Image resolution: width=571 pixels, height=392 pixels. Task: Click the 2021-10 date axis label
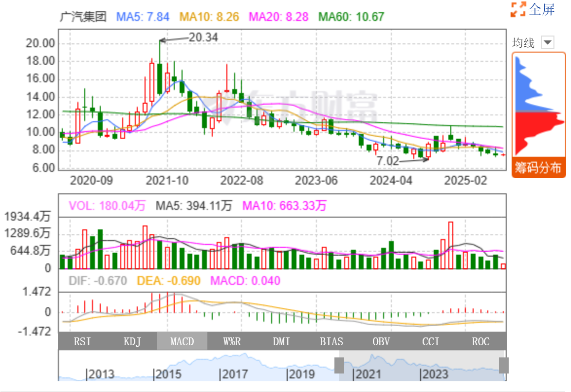(167, 180)
